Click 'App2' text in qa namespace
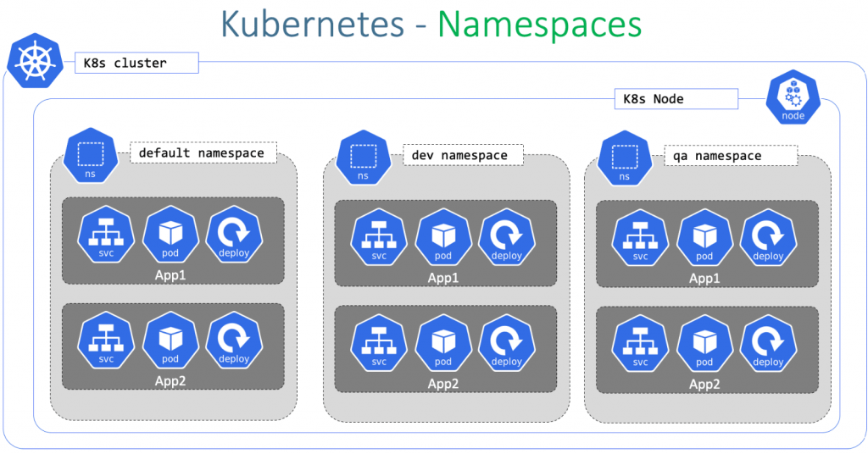This screenshot has height=454, width=868. tap(704, 385)
